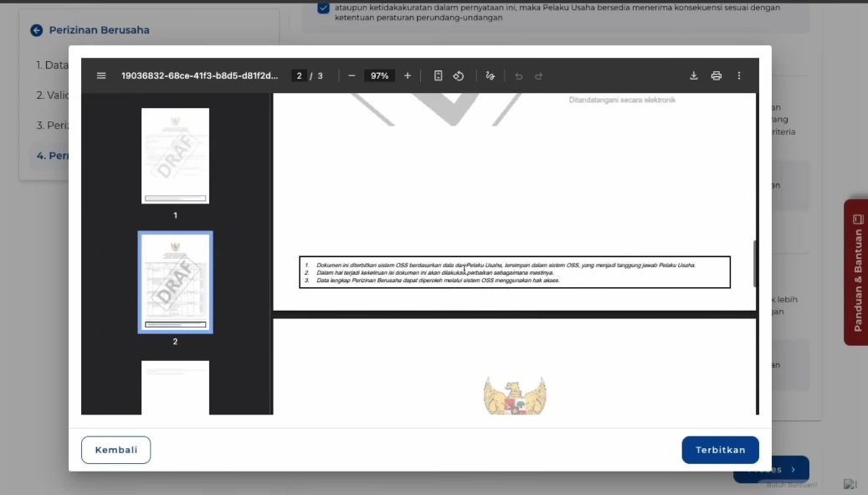Click the zoom in plus icon
The image size is (868, 495).
pos(408,75)
